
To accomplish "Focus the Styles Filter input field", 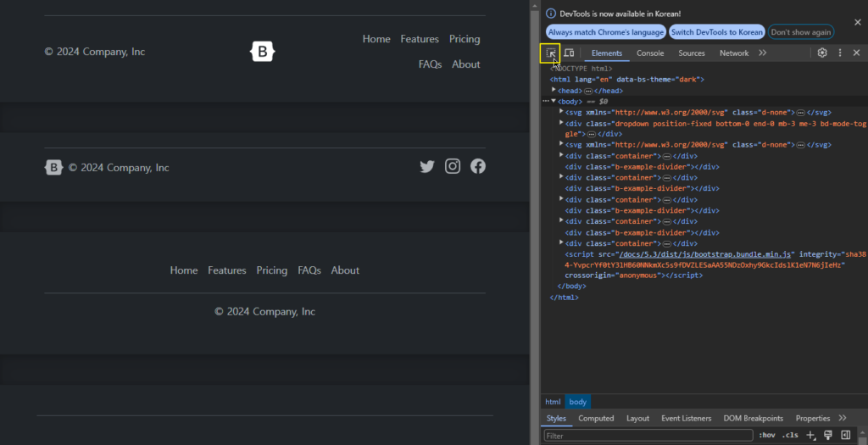I will point(648,436).
